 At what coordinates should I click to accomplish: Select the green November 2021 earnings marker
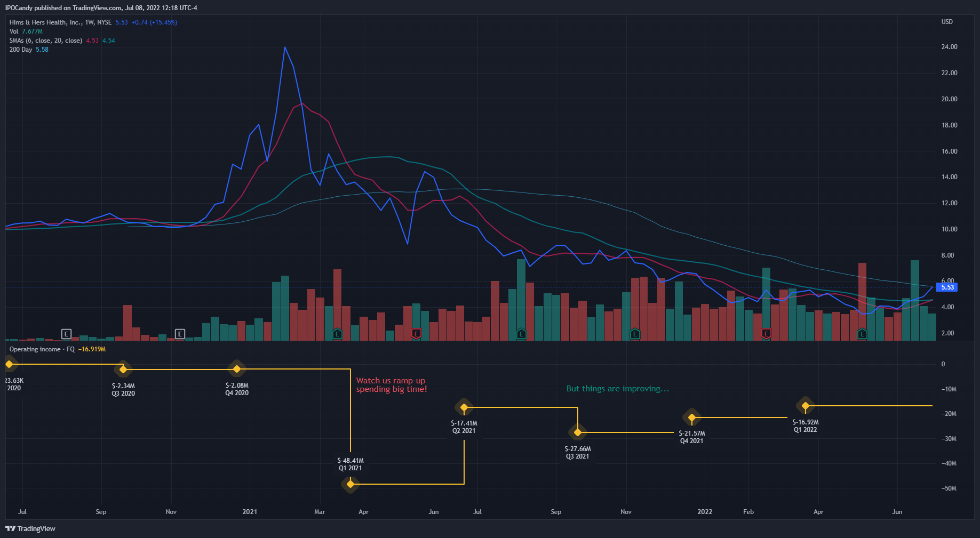(635, 334)
